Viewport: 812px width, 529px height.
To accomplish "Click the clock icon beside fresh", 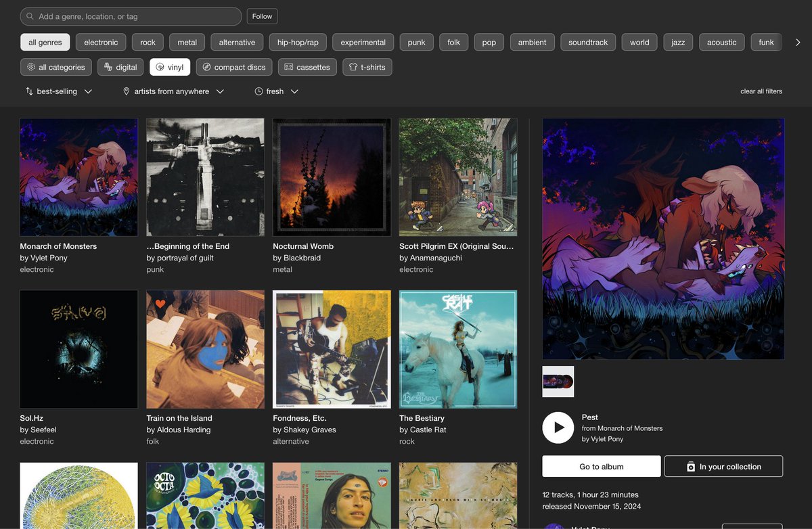I will (x=258, y=91).
